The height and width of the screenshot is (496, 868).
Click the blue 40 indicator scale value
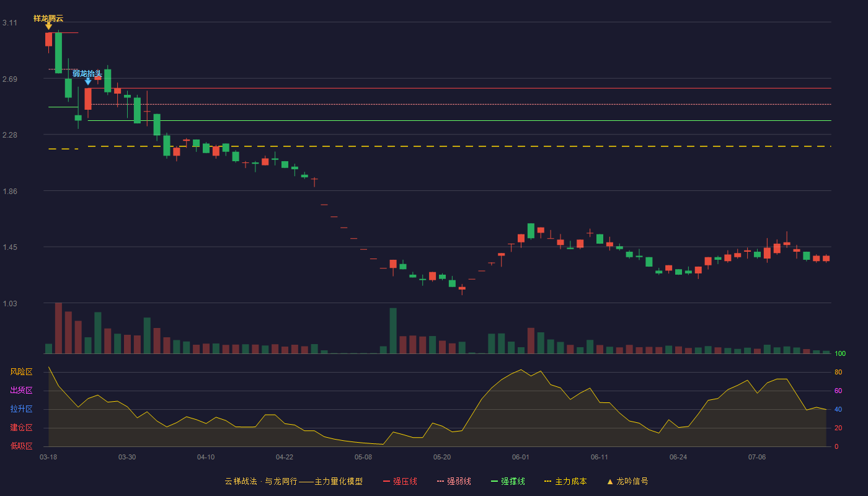point(838,409)
